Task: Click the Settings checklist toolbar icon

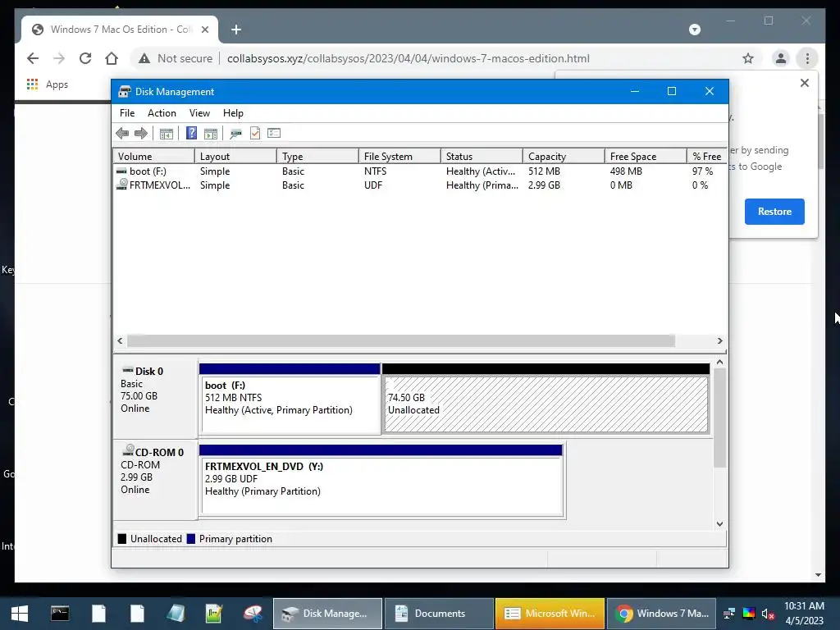Action: click(x=274, y=133)
